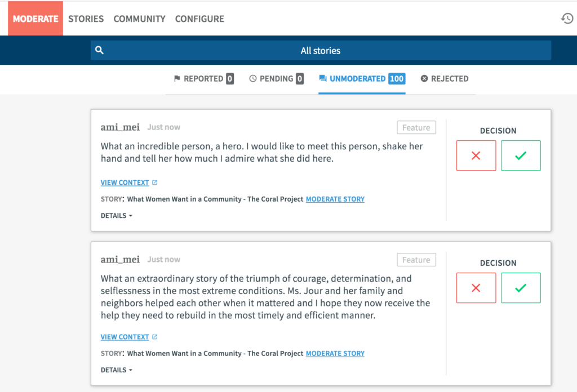Toggle Feature on the second comment
Viewport: 577px width, 392px height.
[416, 260]
